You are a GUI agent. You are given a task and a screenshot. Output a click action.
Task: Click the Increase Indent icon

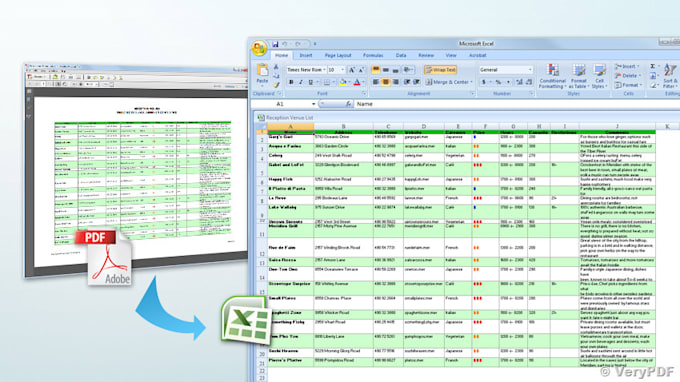[416, 82]
